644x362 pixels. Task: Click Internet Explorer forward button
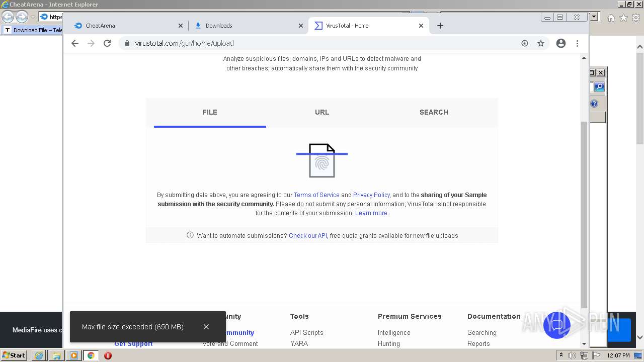coord(22,17)
